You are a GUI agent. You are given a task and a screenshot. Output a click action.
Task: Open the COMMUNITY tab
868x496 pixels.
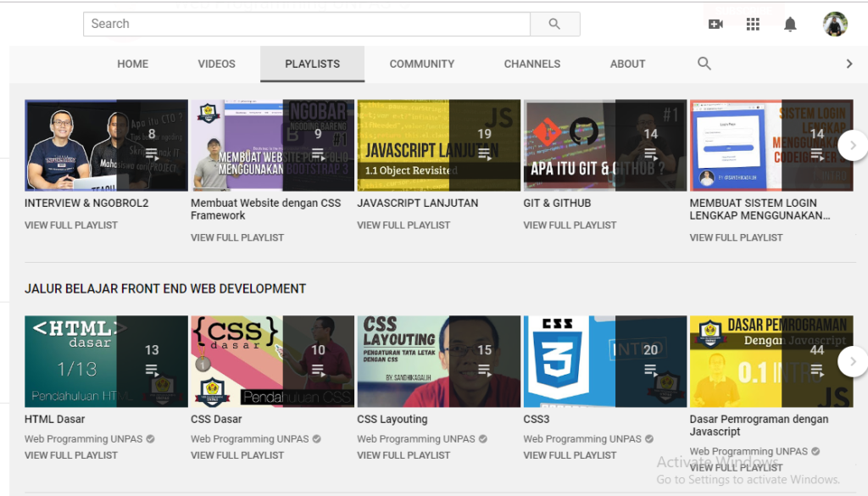point(422,64)
